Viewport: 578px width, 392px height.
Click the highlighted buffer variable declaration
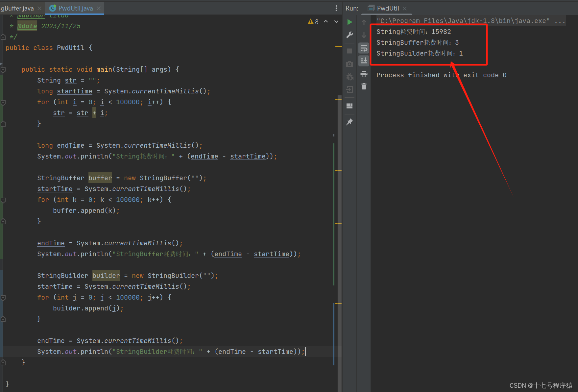click(100, 178)
